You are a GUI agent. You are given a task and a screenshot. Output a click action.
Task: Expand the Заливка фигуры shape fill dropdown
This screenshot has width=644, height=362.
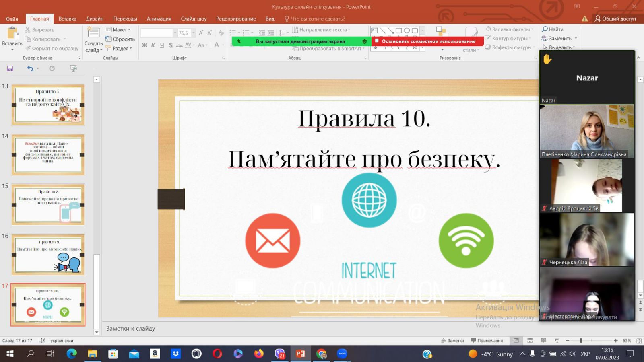(x=532, y=29)
